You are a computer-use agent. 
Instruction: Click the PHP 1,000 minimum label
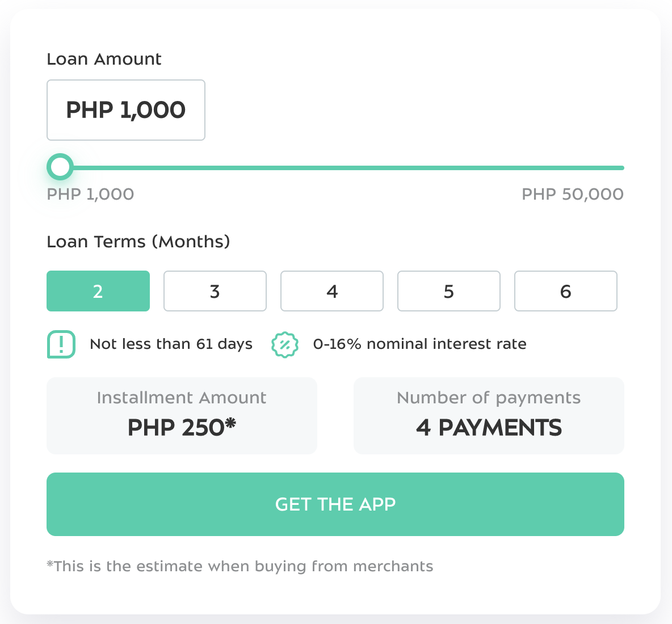click(90, 194)
